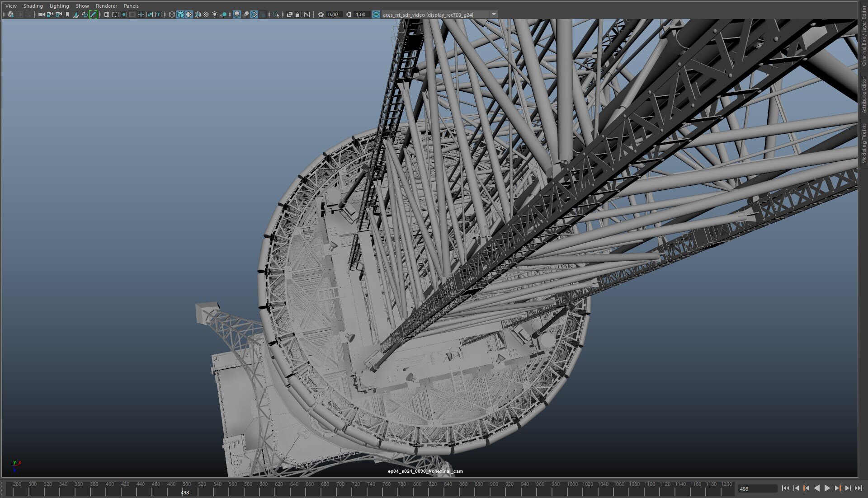Toggle Isolate Select icon

click(276, 14)
